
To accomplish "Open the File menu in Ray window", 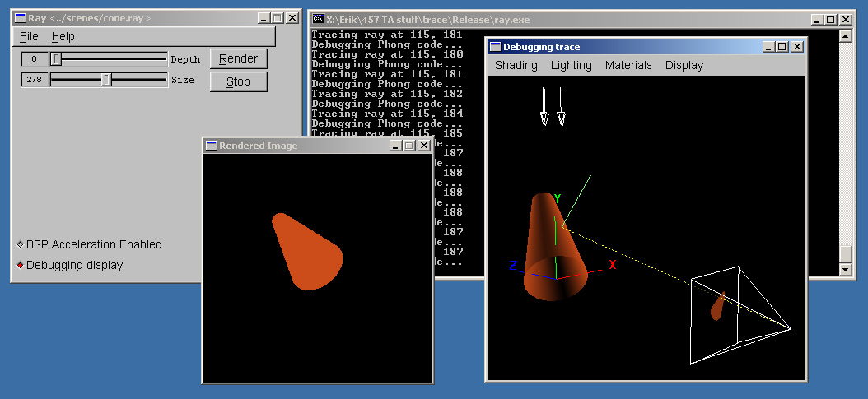I will [x=29, y=36].
